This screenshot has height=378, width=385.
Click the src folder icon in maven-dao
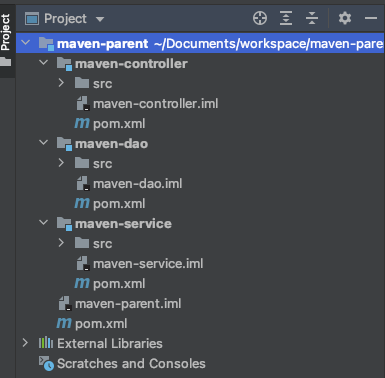tap(82, 163)
